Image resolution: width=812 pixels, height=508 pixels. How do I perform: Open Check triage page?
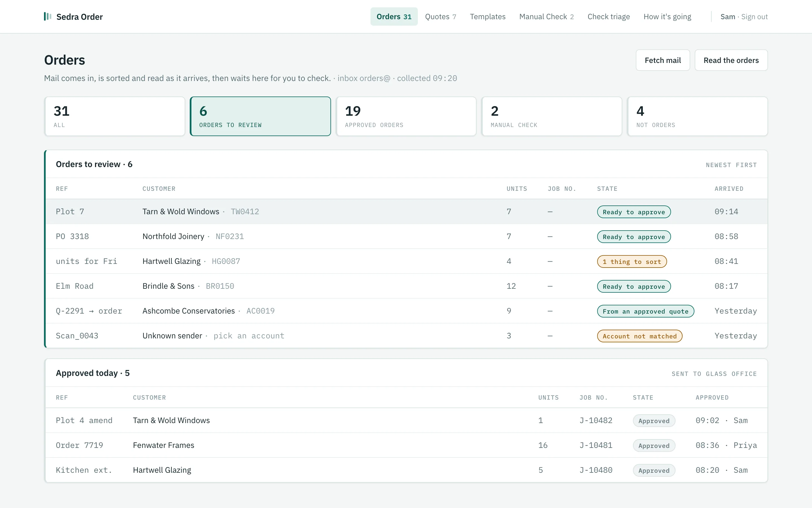coord(608,16)
